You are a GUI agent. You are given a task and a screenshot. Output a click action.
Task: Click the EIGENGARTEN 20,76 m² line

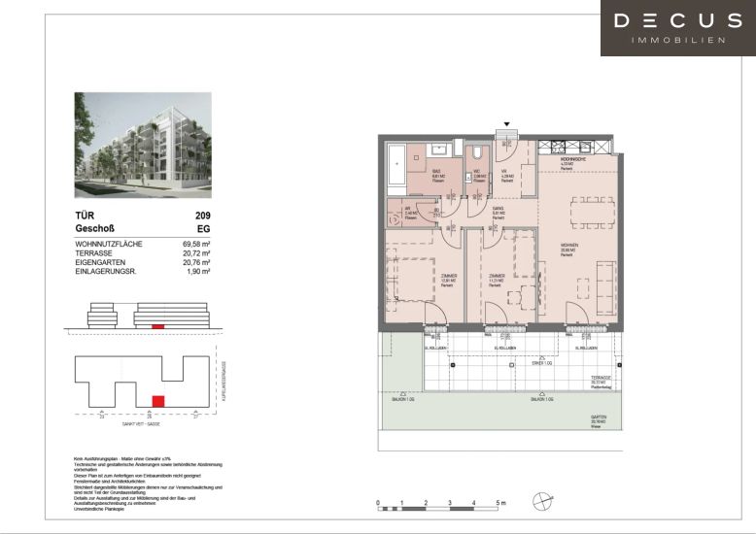click(143, 262)
